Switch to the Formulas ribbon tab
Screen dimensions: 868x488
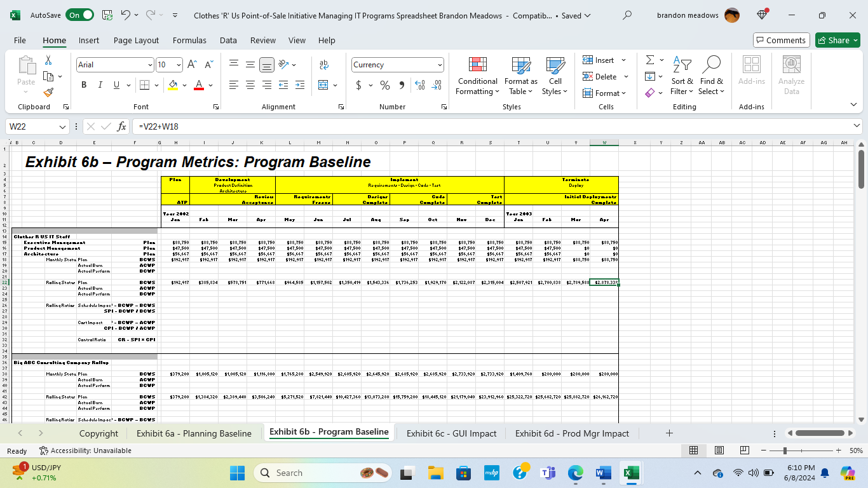pyautogui.click(x=189, y=40)
